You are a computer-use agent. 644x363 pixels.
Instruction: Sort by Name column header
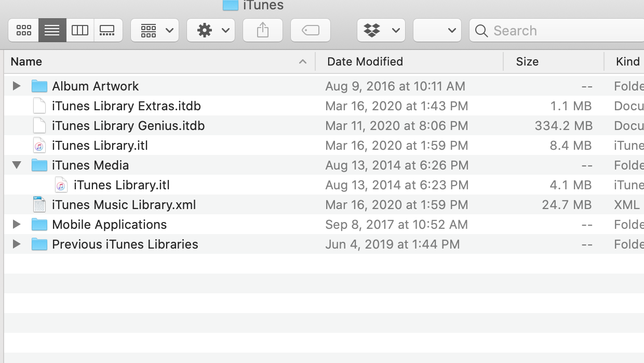tap(26, 61)
